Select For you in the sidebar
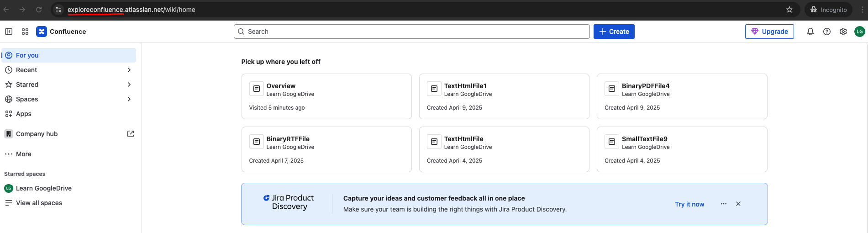 69,55
